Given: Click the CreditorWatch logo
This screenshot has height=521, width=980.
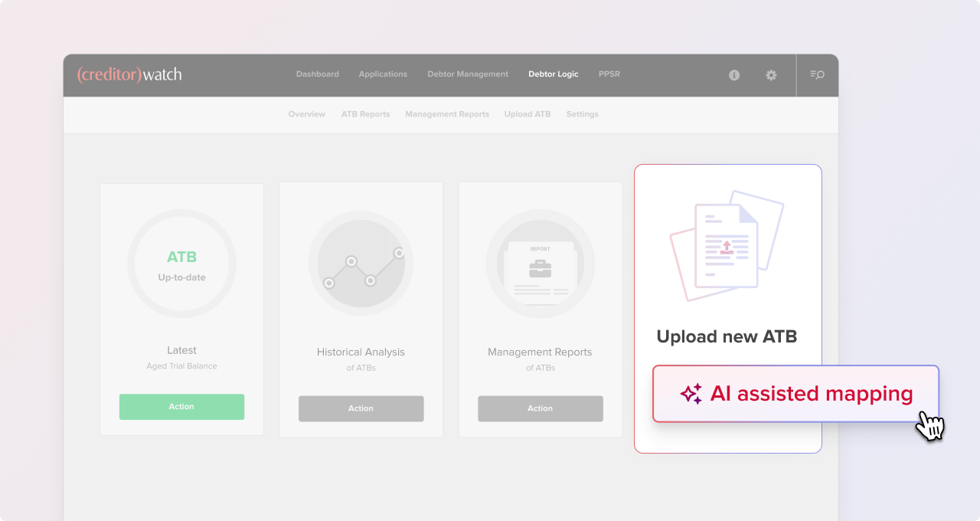Looking at the screenshot, I should (x=129, y=74).
